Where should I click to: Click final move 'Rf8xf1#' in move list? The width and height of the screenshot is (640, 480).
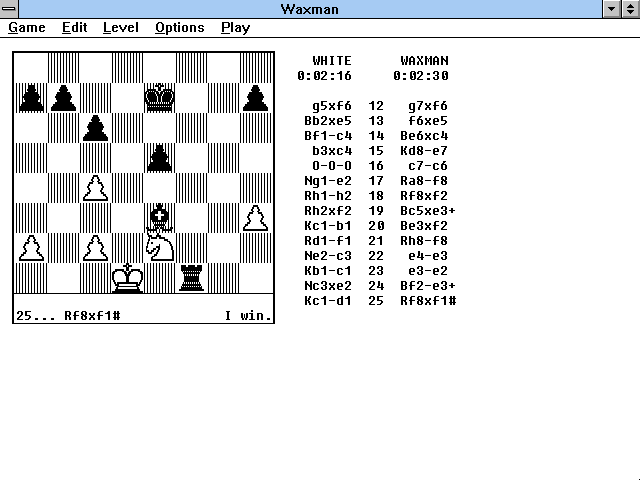coord(428,301)
